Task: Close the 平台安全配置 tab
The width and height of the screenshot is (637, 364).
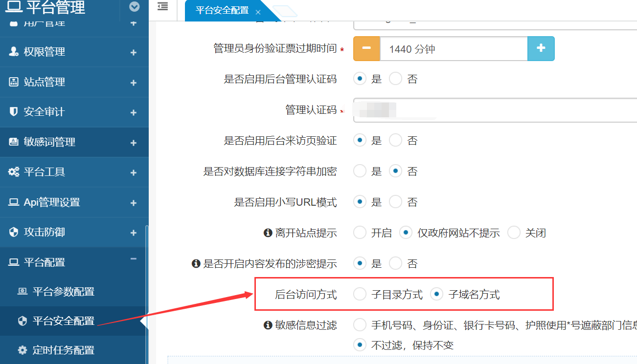Action: 258,12
